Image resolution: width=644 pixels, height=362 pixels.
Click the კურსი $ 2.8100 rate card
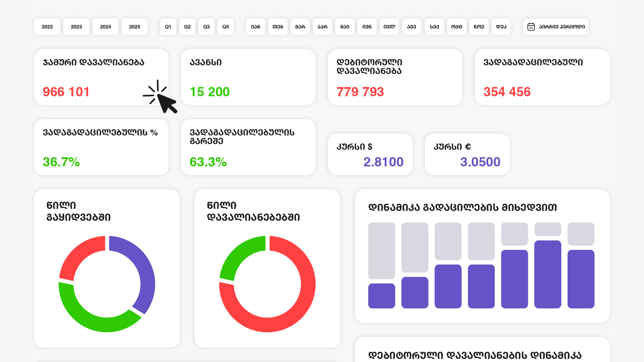point(370,154)
